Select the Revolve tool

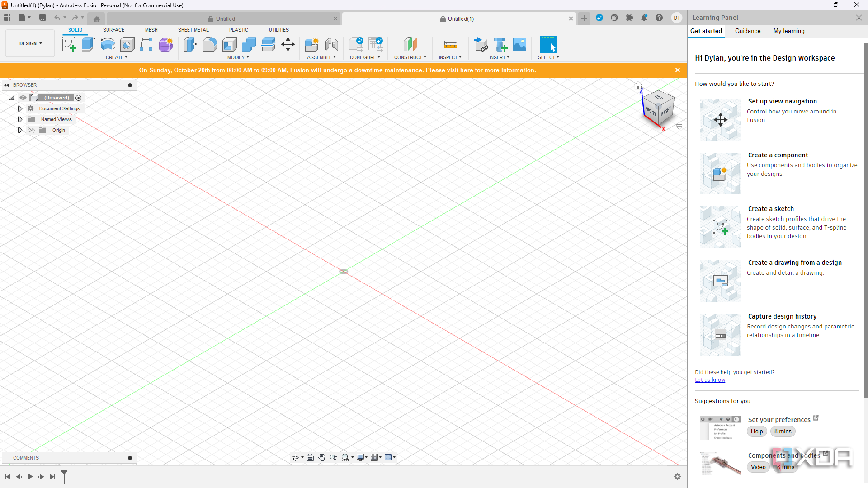coord(108,44)
